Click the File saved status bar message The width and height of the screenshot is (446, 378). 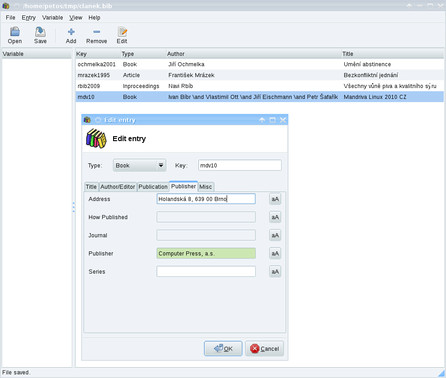(x=16, y=372)
